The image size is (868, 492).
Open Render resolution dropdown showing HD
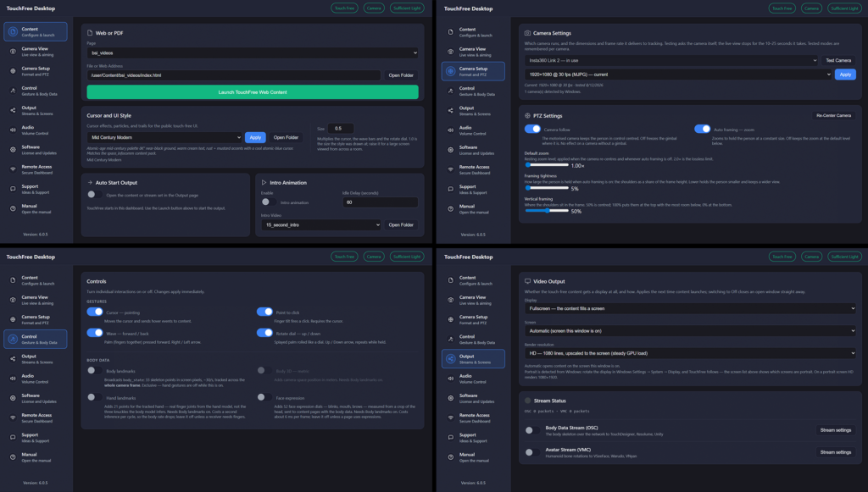click(x=690, y=352)
